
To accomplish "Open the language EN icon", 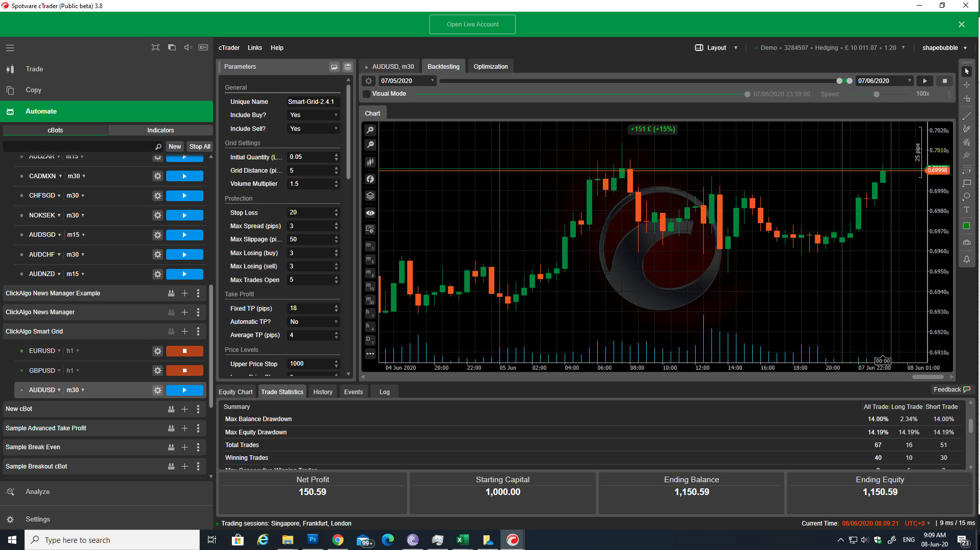I will pos(203,47).
